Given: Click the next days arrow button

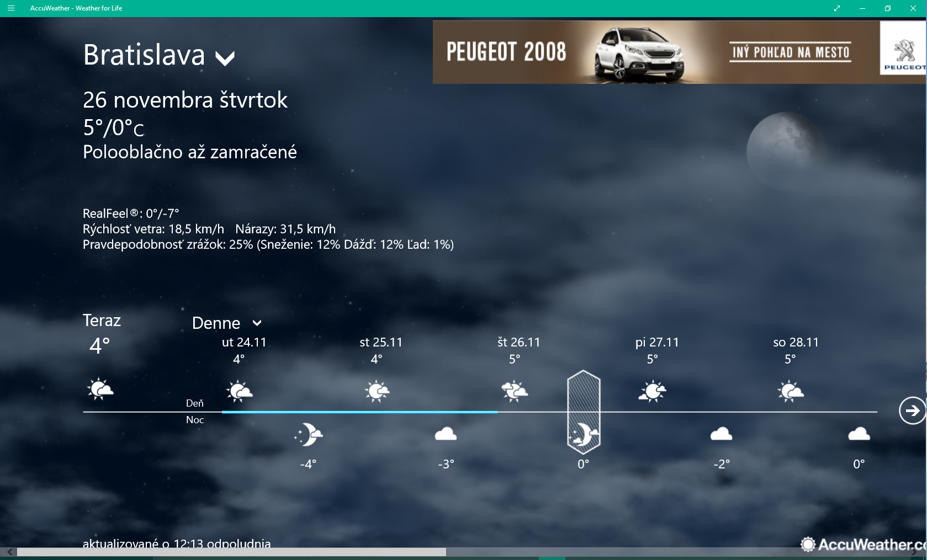Looking at the screenshot, I should (x=912, y=410).
